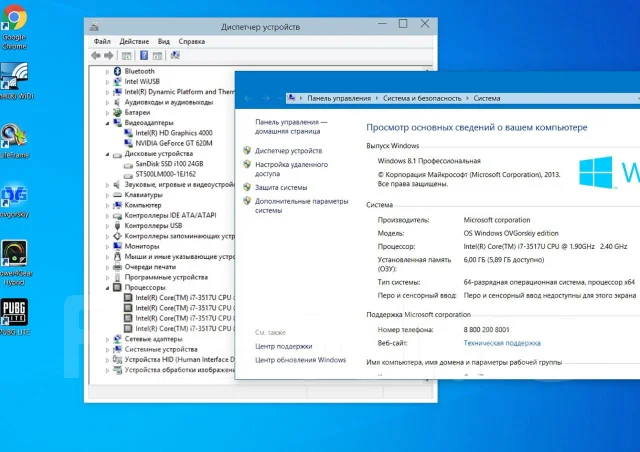Expand the Bluetooth node
Image resolution: width=640 pixels, height=452 pixels.
tap(107, 71)
